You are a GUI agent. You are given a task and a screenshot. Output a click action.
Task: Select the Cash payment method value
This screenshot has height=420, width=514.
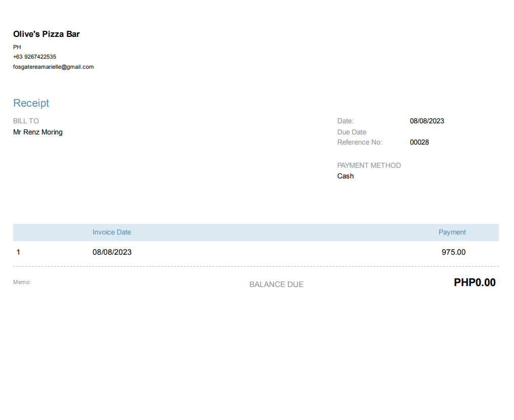pos(346,176)
